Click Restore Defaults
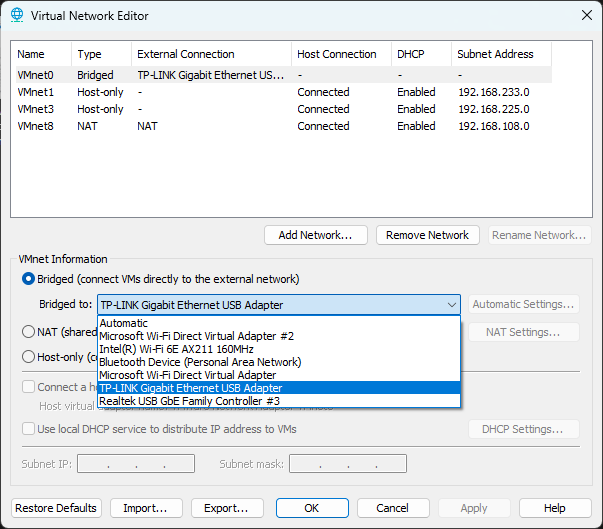 [56, 508]
